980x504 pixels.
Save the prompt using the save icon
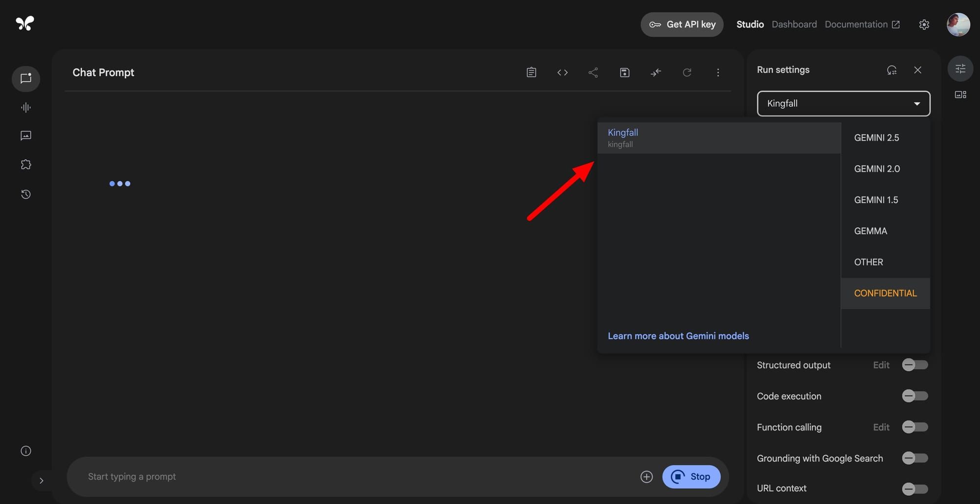coord(624,72)
